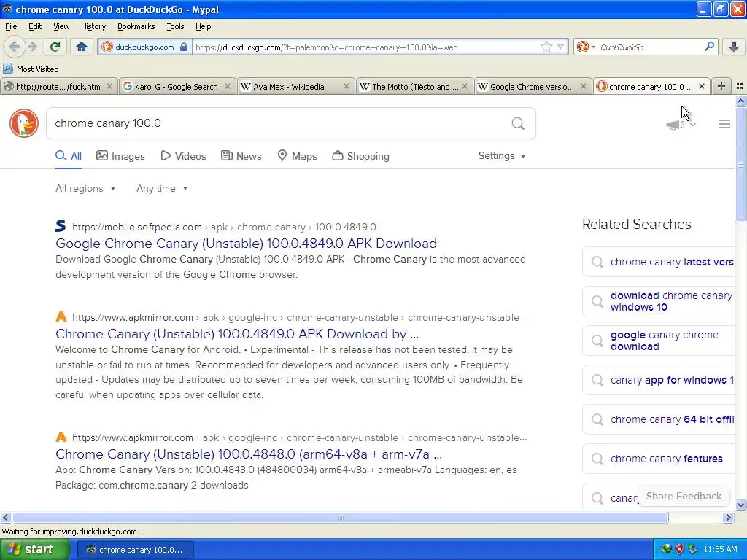747x560 pixels.
Task: Search related: download chrome canary windows 10
Action: click(659, 301)
